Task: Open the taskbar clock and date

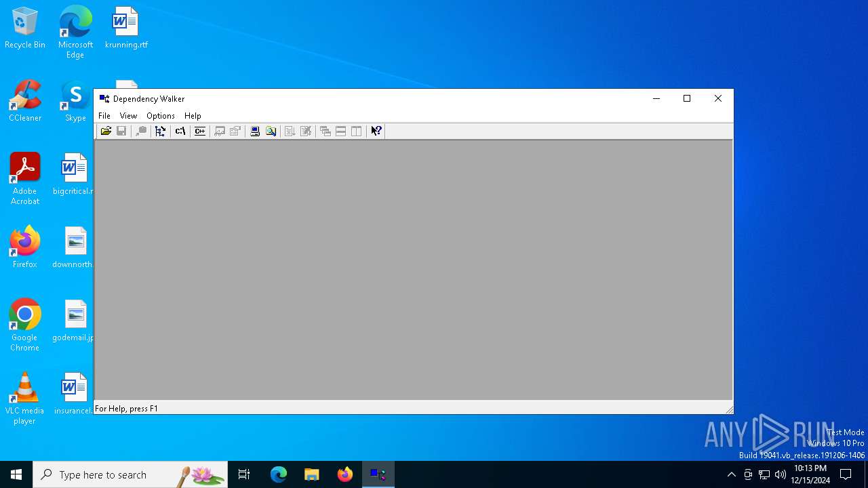Action: [810, 474]
